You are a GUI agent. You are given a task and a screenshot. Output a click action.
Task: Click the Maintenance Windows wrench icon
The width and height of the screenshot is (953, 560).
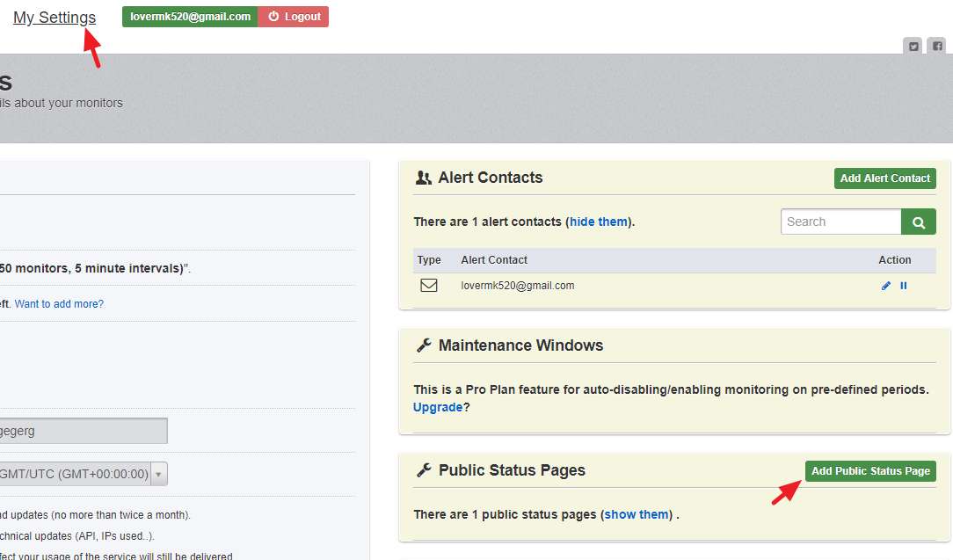(x=423, y=345)
